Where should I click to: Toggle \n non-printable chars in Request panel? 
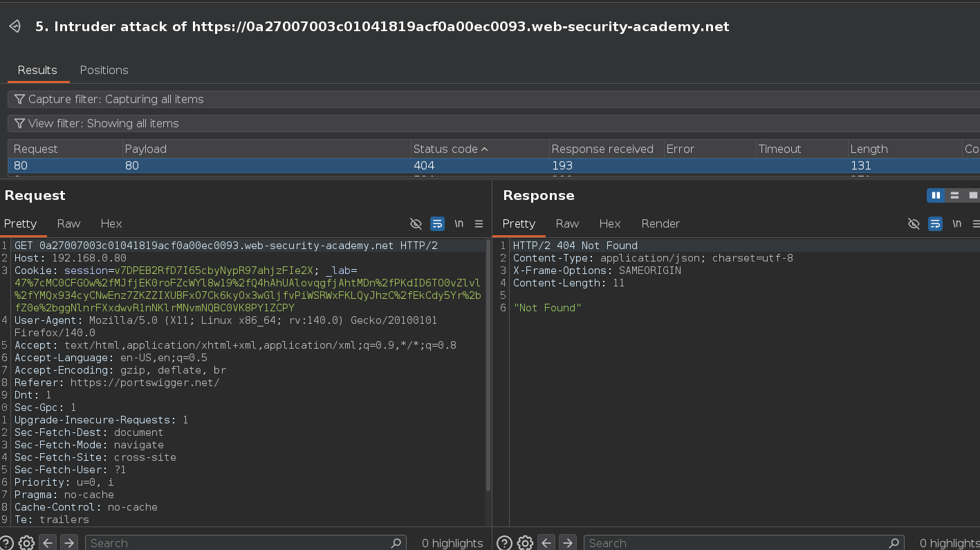pos(459,223)
